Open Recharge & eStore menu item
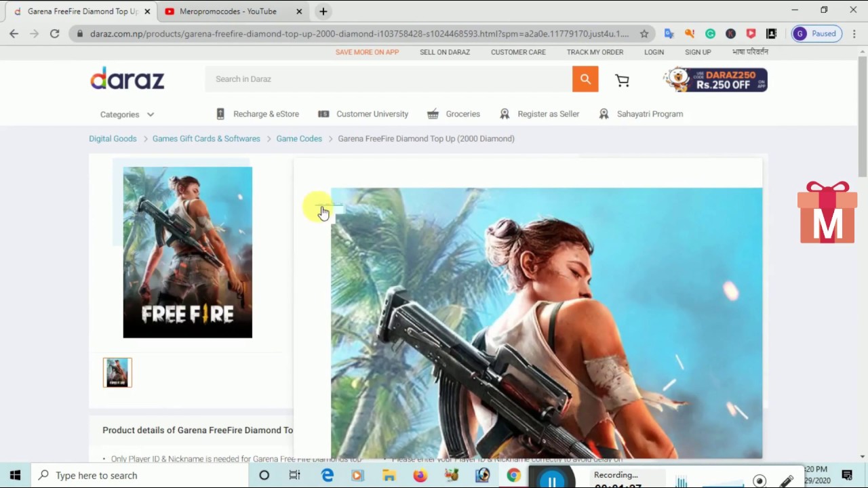The width and height of the screenshot is (868, 488). pos(266,114)
